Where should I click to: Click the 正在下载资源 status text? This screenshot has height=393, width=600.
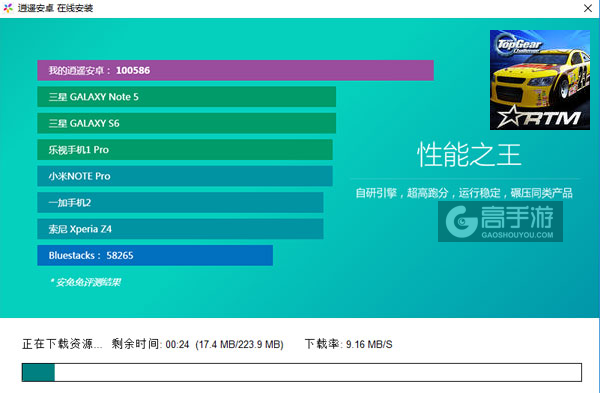(62, 344)
